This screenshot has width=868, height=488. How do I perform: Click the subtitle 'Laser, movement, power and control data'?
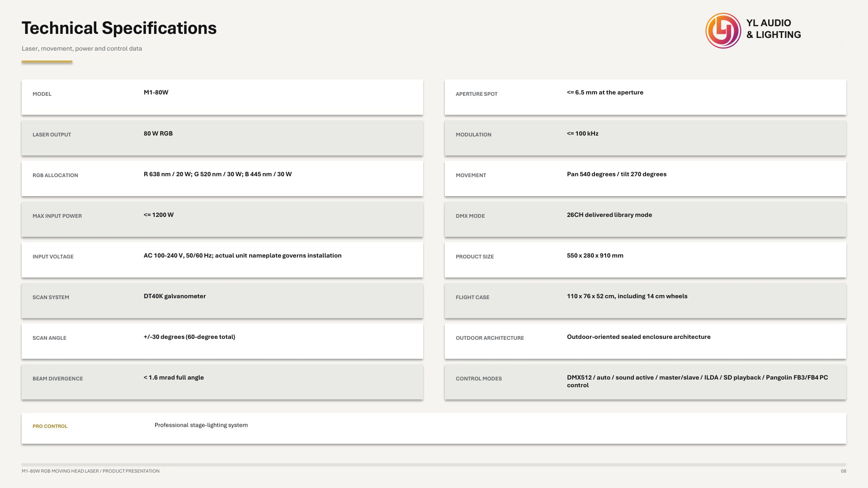[82, 48]
